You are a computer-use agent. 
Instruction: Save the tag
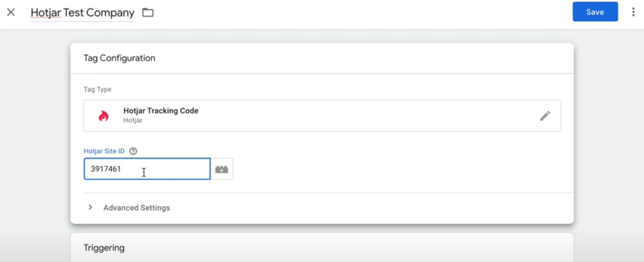point(595,12)
